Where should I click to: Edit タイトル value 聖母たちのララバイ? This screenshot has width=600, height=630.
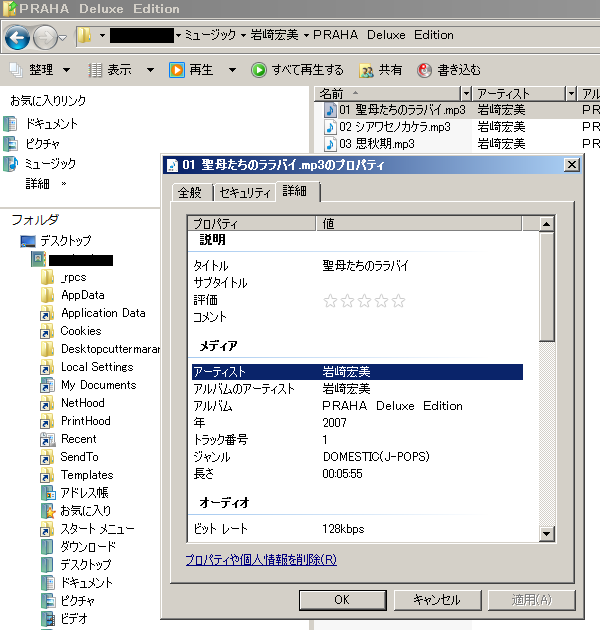[x=365, y=266]
